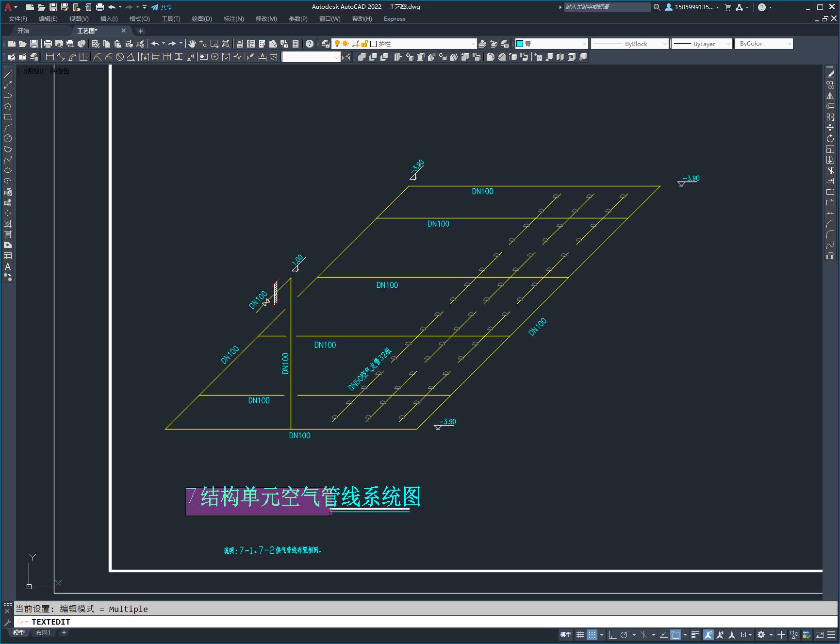Viewport: 840px width, 644px height.
Task: Select the Move tool in modify toolbar
Action: click(830, 128)
